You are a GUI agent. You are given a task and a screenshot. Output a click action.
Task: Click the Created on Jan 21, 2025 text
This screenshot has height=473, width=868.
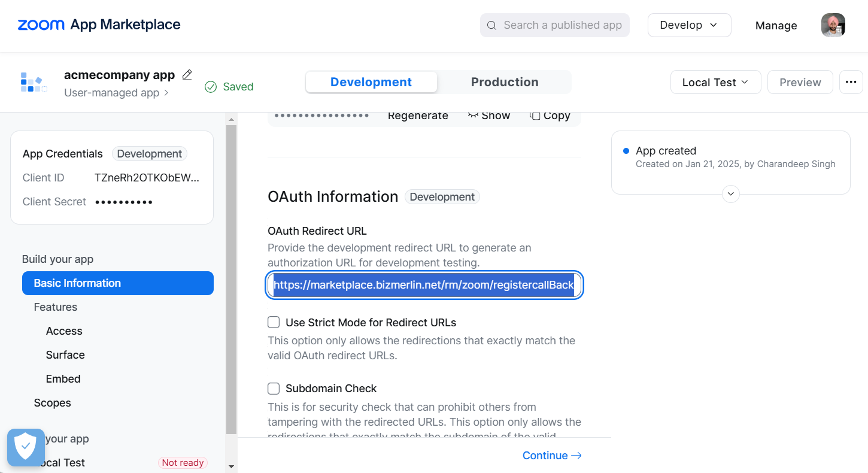pyautogui.click(x=735, y=164)
